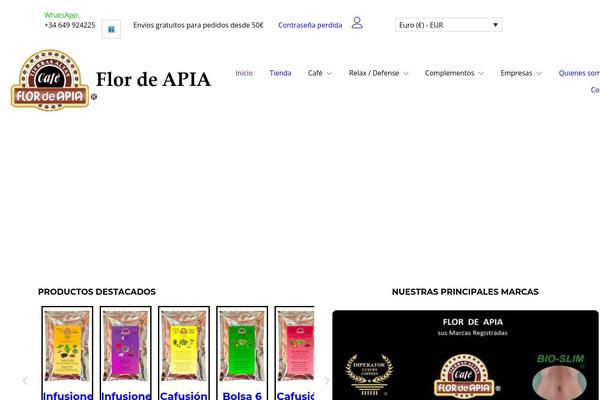Screen dimensions: 600x400
Task: Go to next featured products slide
Action: coord(326,380)
